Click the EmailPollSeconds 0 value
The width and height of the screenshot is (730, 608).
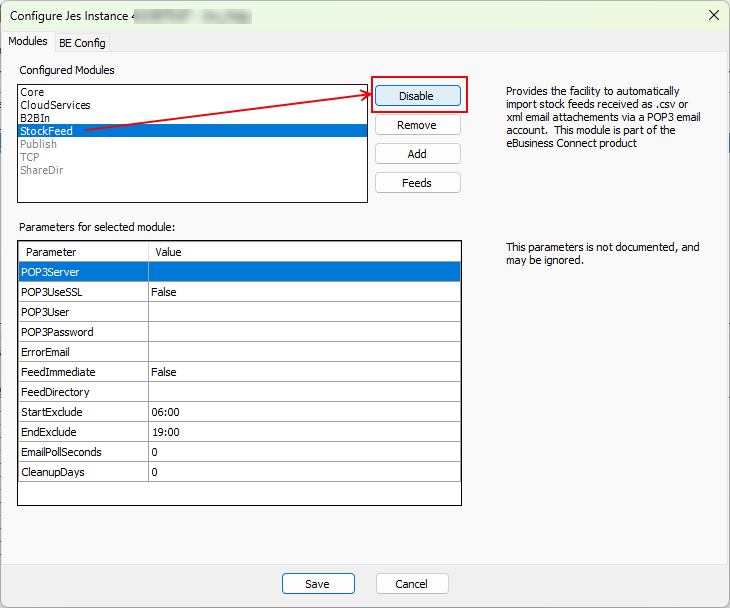point(304,452)
